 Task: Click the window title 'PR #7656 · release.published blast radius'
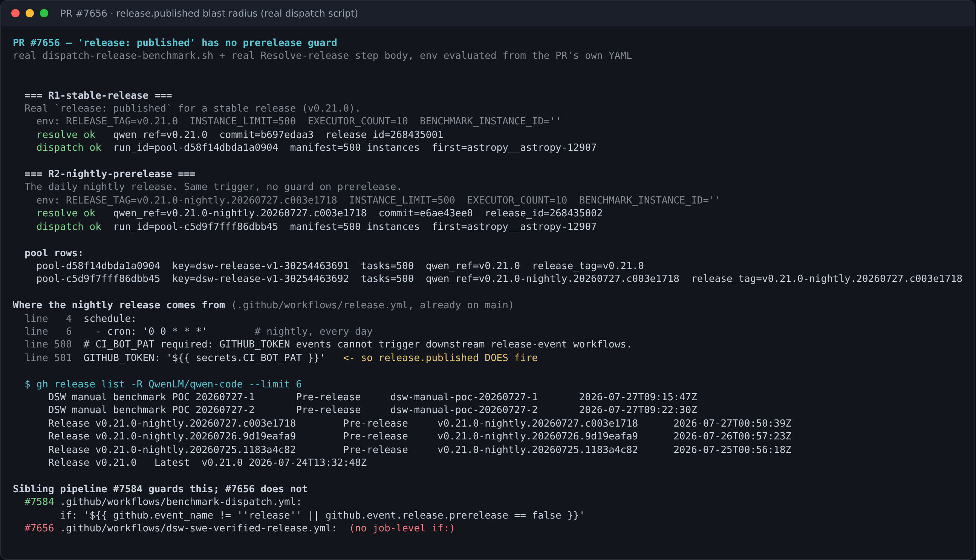point(209,14)
